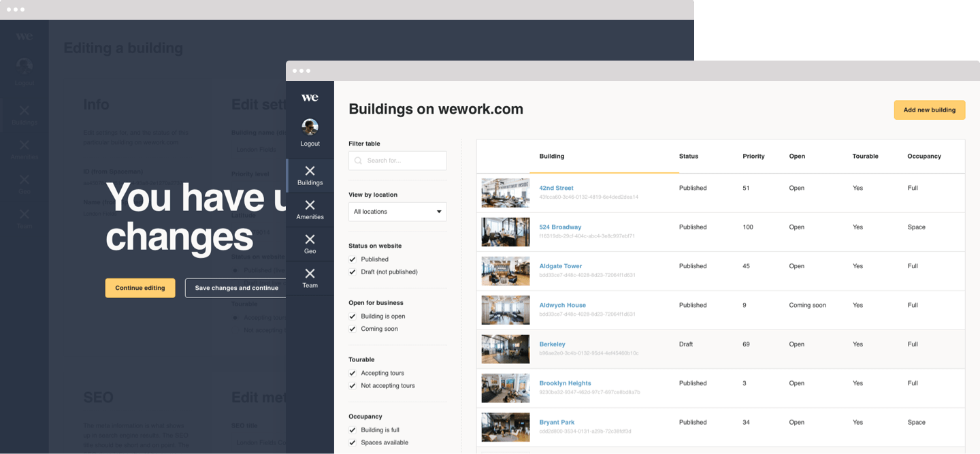Open Buildings icon in background window sidebar
This screenshot has width=980, height=454.
coord(24,110)
